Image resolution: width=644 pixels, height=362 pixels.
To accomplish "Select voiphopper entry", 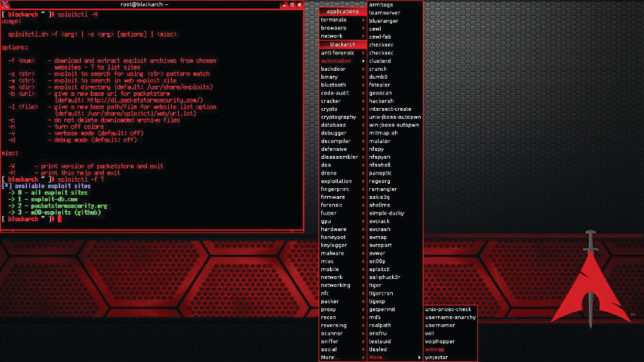I will [x=440, y=341].
